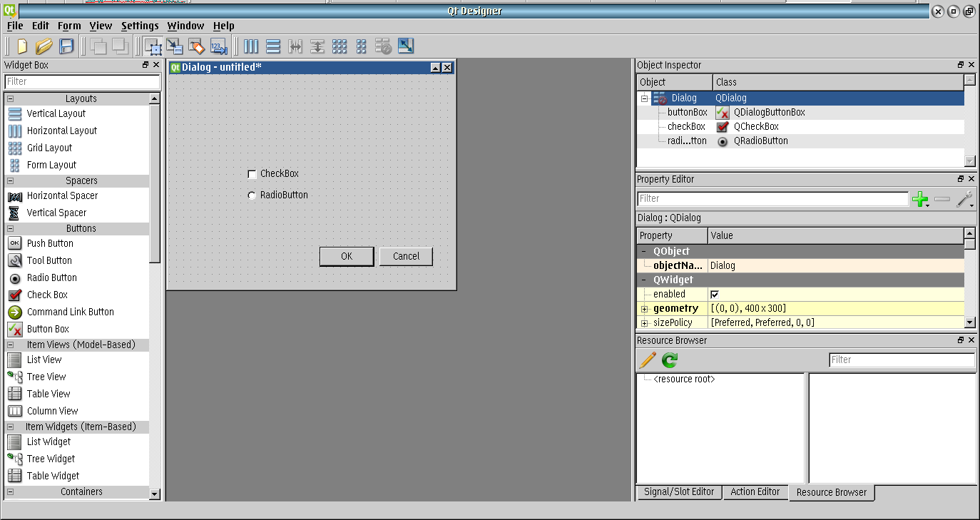This screenshot has width=980, height=520.
Task: Click the Property column header
Action: [673, 235]
